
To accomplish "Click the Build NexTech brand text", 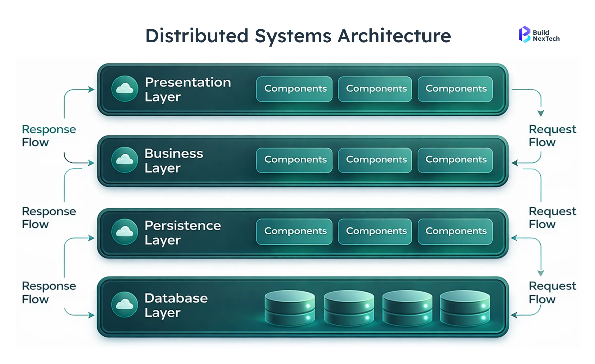I will tap(546, 35).
